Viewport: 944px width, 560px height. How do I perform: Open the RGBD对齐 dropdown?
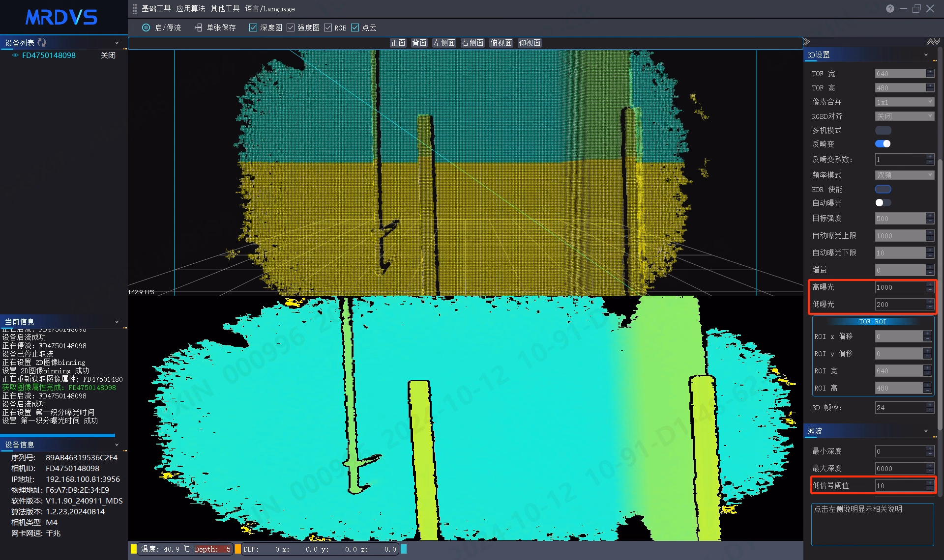click(x=905, y=116)
